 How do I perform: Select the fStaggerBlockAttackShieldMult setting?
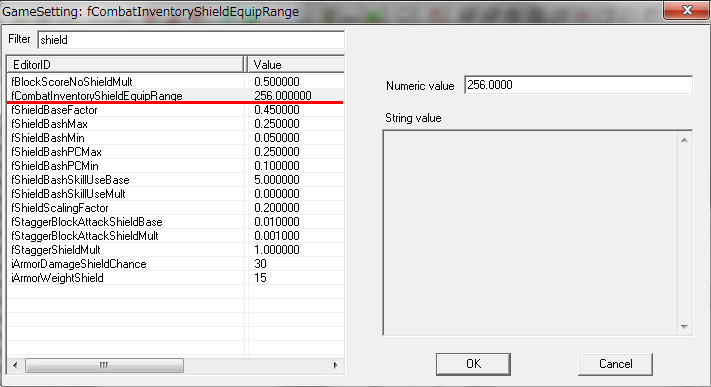175,236
